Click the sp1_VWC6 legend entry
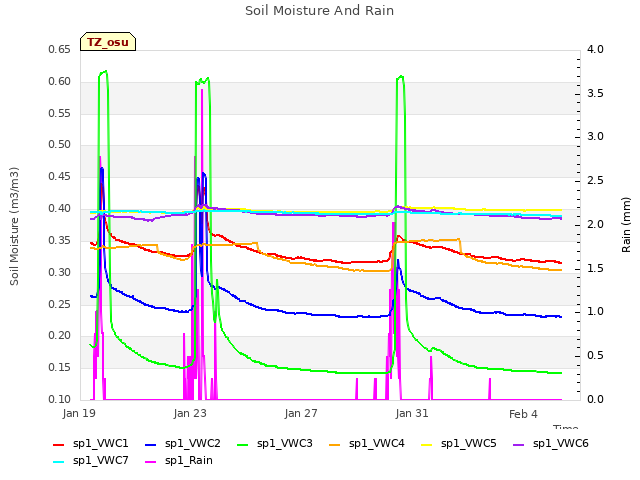 click(x=551, y=444)
